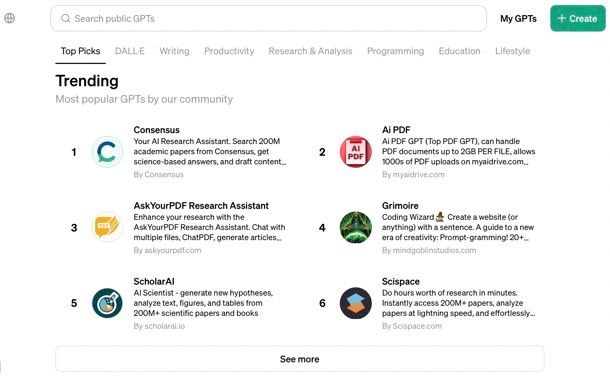
Task: Click the Scispace layered icon
Action: point(356,303)
